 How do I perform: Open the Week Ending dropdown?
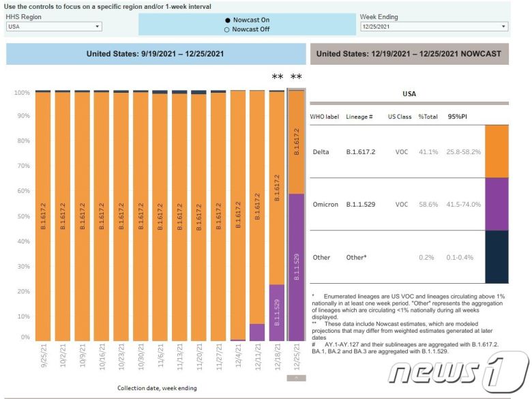coord(434,27)
